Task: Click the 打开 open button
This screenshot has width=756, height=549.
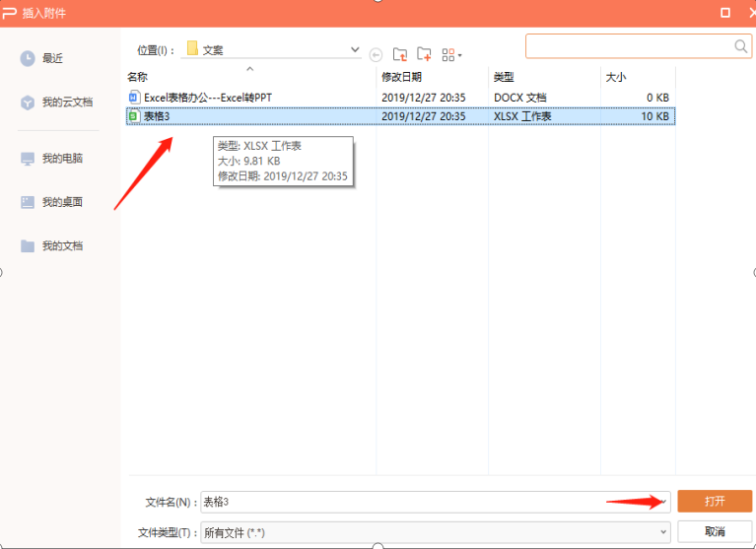Action: (x=715, y=502)
